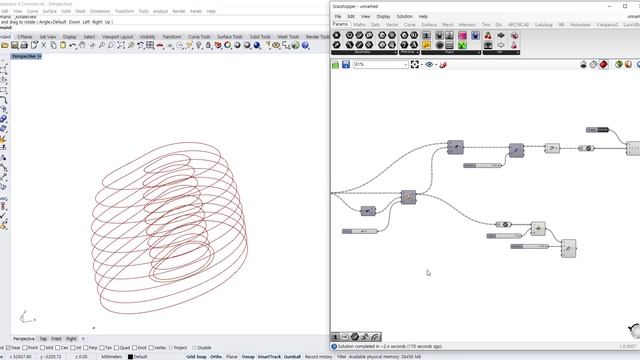640x360 pixels.
Task: Toggle the Point osnap checkbox
Action: pyautogui.click(x=24, y=348)
